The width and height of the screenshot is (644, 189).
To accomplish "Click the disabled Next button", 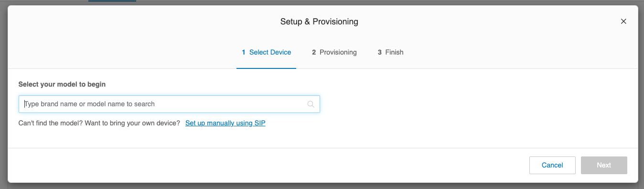I will pyautogui.click(x=604, y=165).
